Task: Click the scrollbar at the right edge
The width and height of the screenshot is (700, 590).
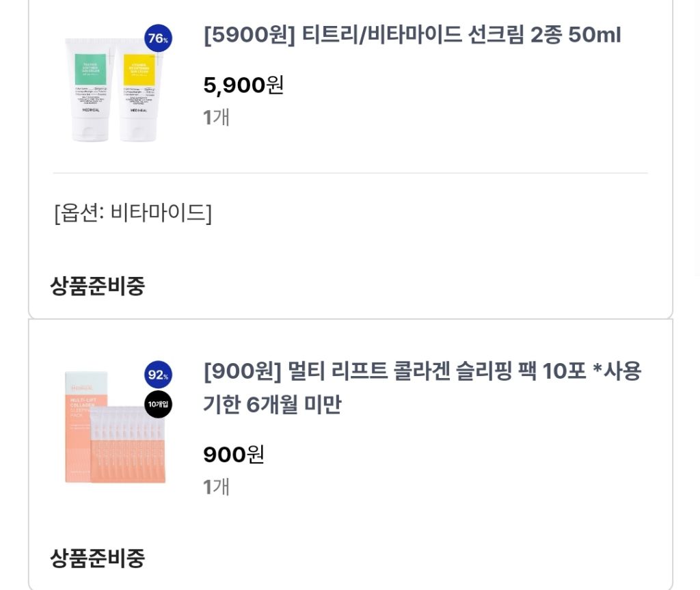Action: (x=697, y=137)
